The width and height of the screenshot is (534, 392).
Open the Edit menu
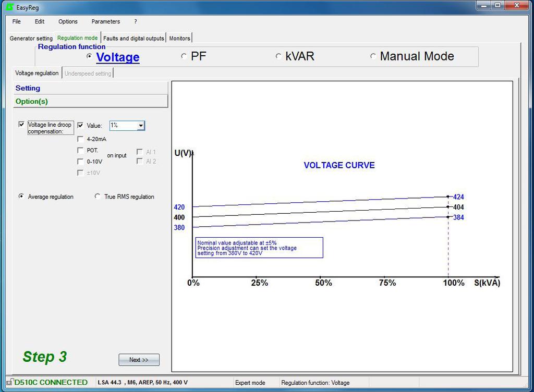(40, 21)
